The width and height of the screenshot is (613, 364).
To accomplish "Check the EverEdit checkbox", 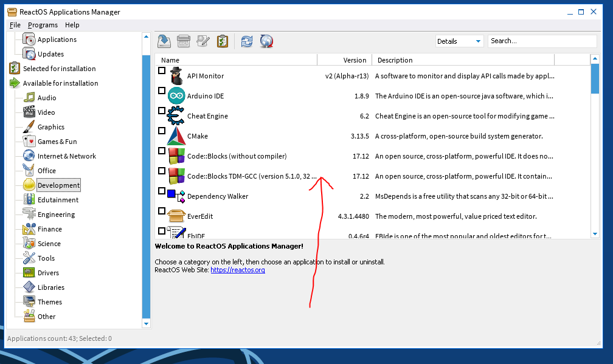I will 162,211.
